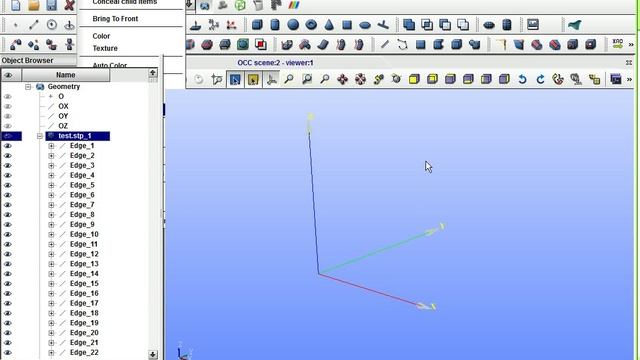Collapse the test.stp_1 tree node
Viewport: 640px width, 360px height.
[40, 136]
